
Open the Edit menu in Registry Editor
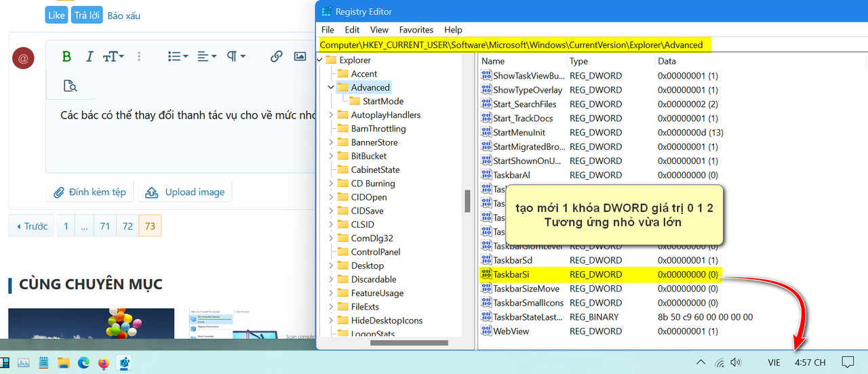pyautogui.click(x=352, y=30)
